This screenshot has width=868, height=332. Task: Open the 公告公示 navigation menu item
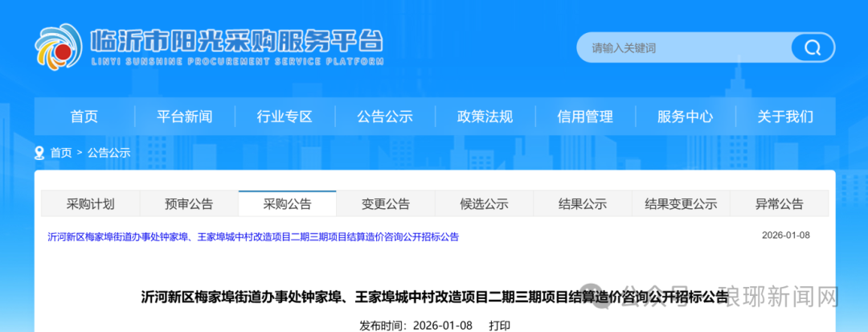coord(384,117)
